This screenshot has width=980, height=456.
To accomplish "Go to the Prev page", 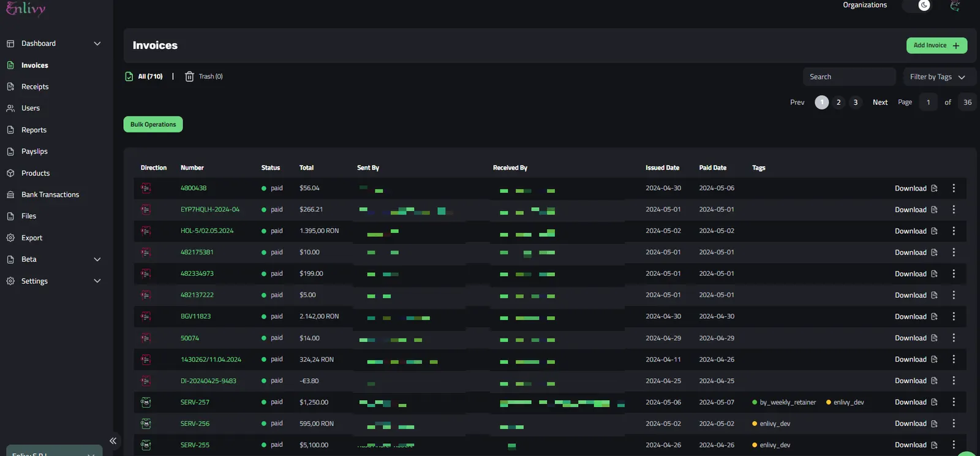I will point(797,102).
